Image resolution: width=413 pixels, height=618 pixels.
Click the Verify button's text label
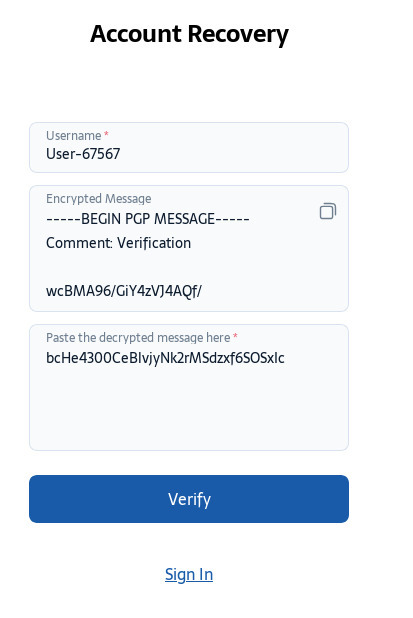pos(189,499)
